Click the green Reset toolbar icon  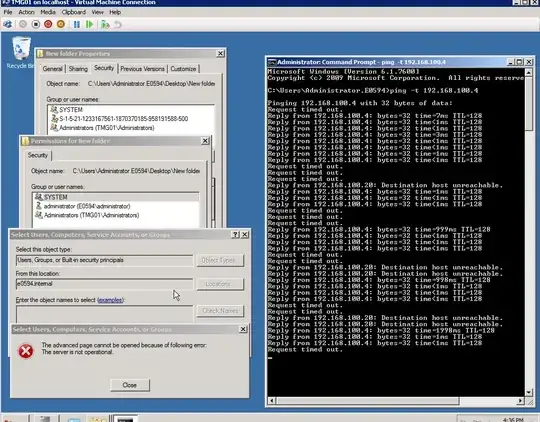(x=90, y=24)
